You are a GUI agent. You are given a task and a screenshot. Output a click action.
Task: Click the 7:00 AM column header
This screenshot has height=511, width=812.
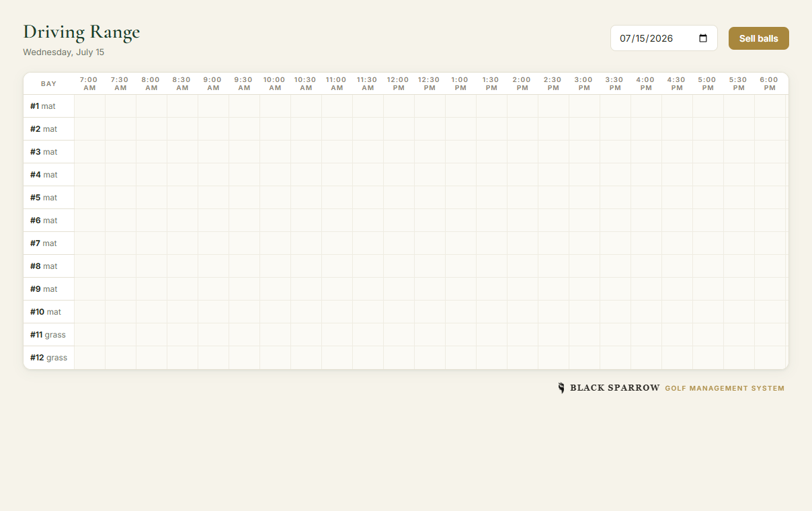point(90,83)
